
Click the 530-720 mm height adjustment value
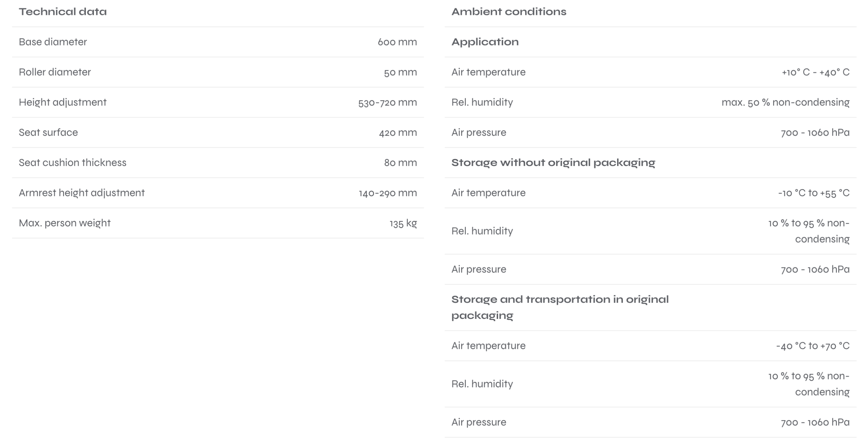tap(387, 102)
